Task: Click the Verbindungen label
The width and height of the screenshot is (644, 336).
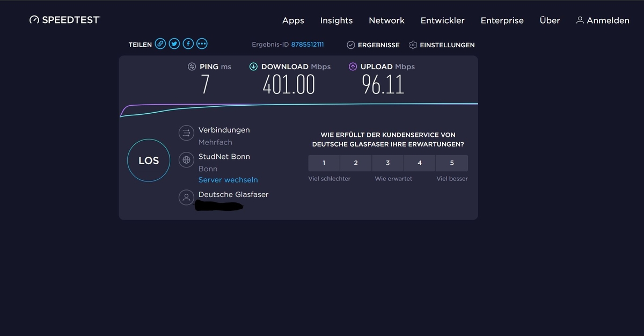Action: (x=224, y=130)
